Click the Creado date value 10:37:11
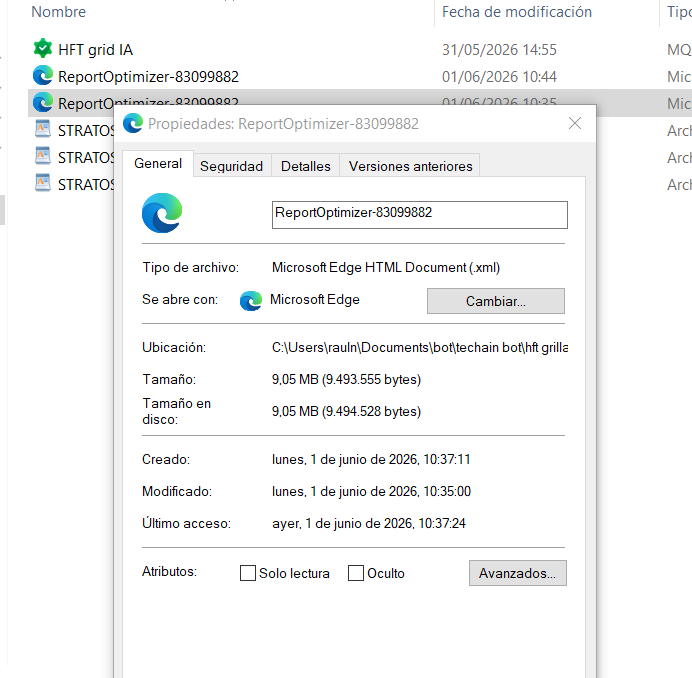Image resolution: width=692 pixels, height=678 pixels. (371, 460)
